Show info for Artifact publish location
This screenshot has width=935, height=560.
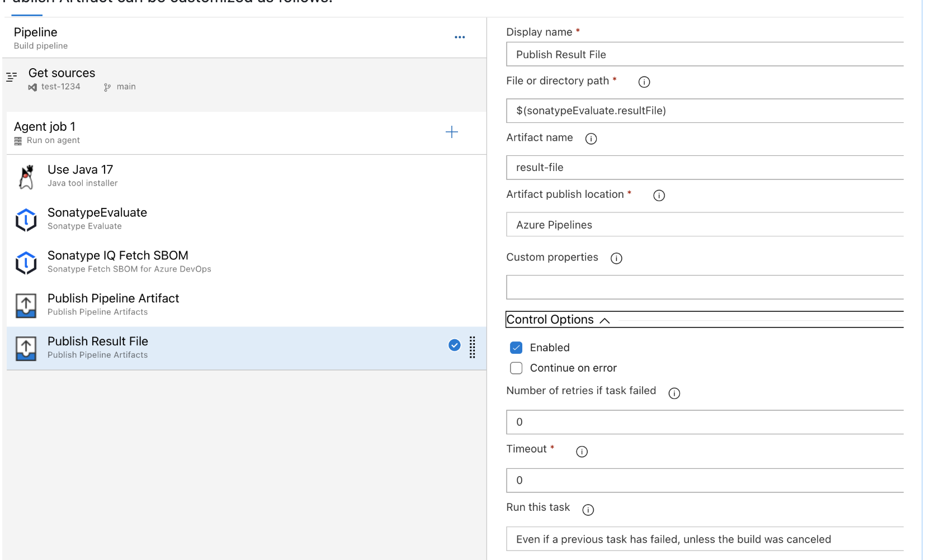pos(659,196)
